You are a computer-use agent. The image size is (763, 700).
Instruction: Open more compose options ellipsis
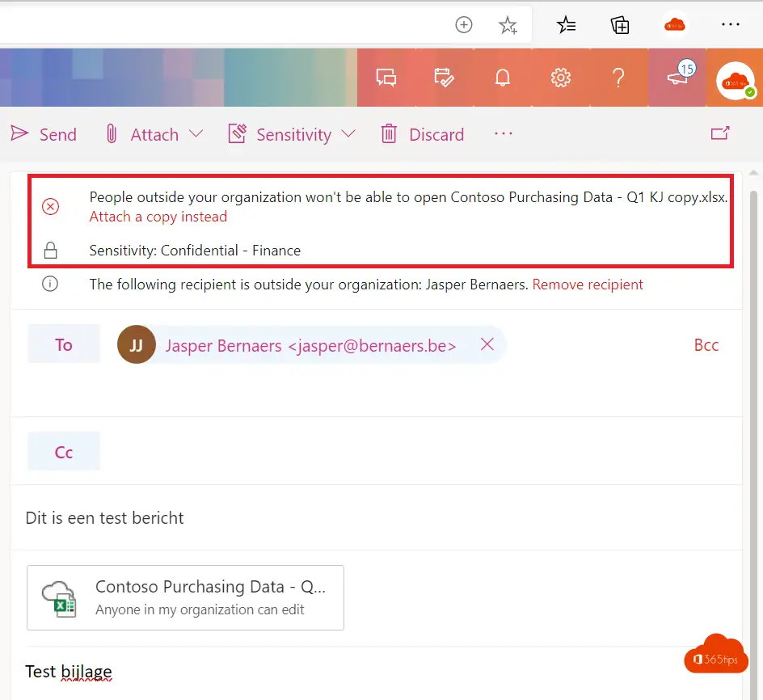(x=504, y=133)
